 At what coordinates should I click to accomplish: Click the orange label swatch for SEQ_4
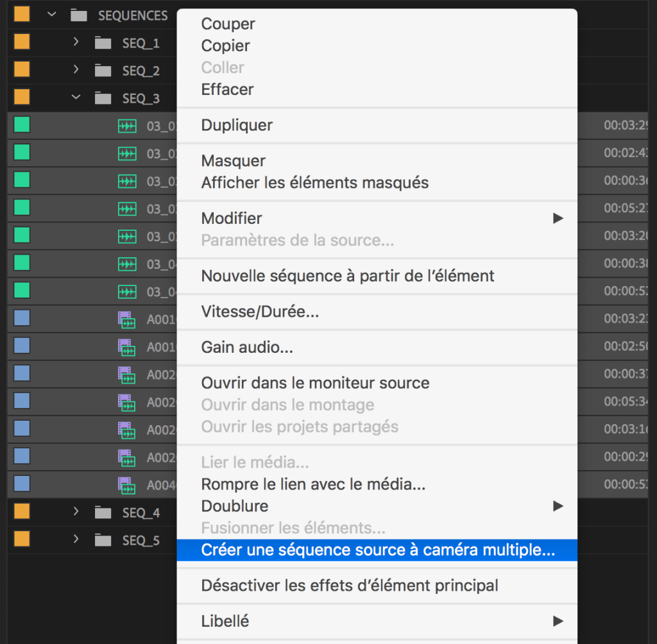pos(22,511)
